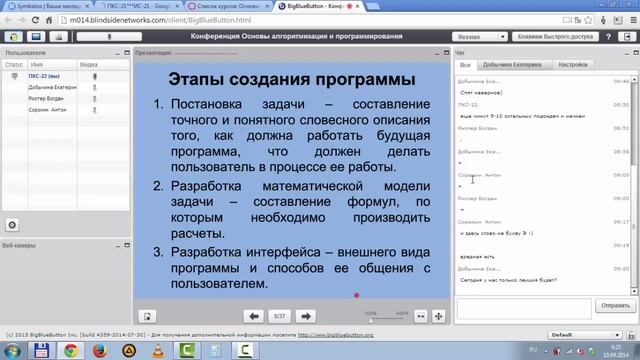640x360 pixels.
Task: Click the fit-to-page arrows icon
Action: pyautogui.click(x=439, y=316)
